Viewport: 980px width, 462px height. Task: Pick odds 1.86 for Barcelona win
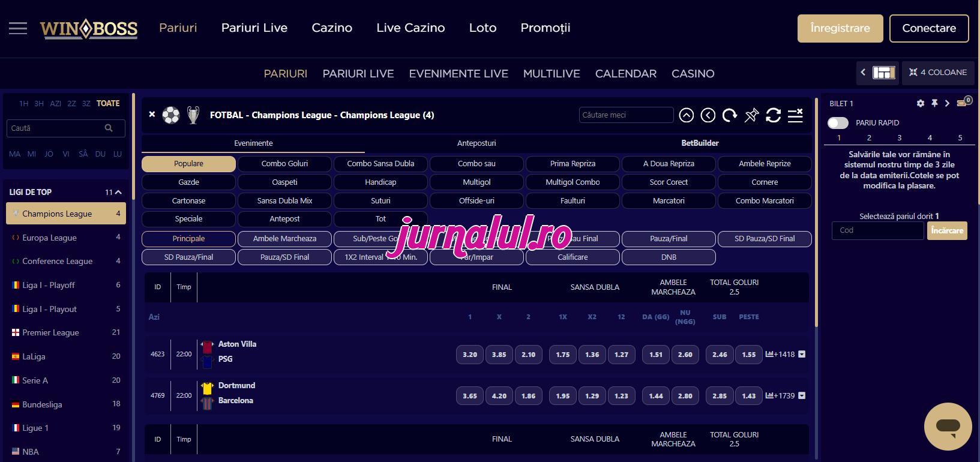point(528,396)
